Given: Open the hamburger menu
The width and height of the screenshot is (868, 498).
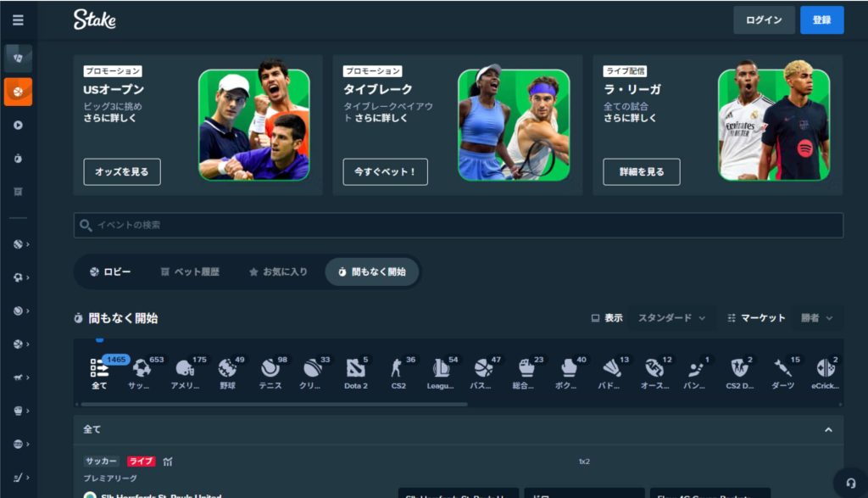Looking at the screenshot, I should [x=18, y=20].
